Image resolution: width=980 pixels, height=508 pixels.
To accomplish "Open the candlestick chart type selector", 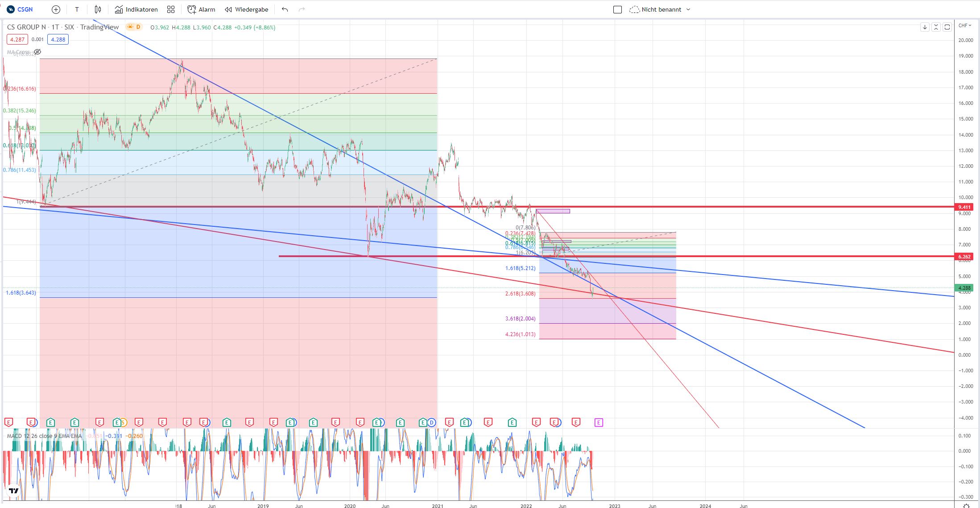I will coord(98,9).
